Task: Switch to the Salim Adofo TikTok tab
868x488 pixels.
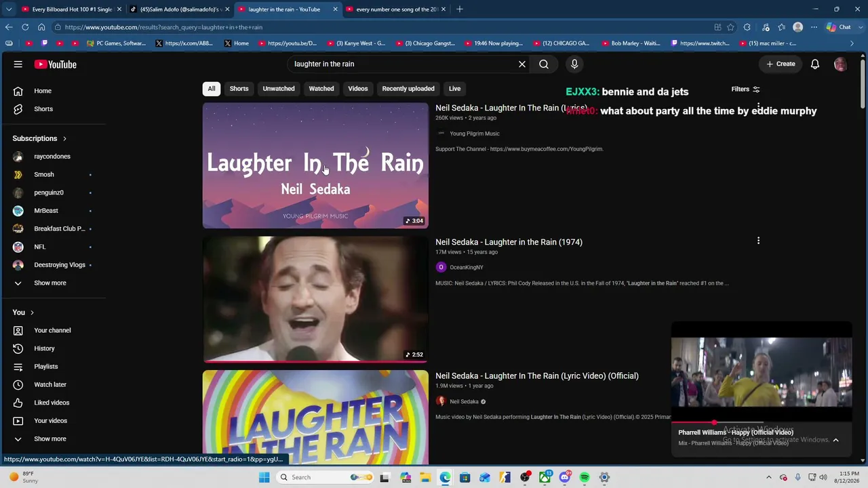Action: [x=180, y=9]
